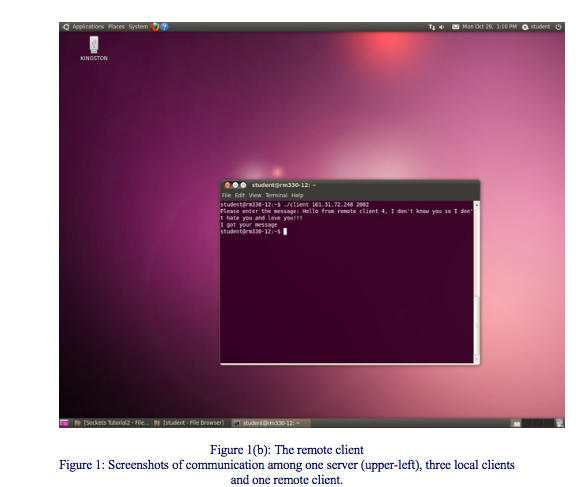Screen dimensions: 576x487
Task: Open the mail envelope messaging indicator
Action: [456, 27]
